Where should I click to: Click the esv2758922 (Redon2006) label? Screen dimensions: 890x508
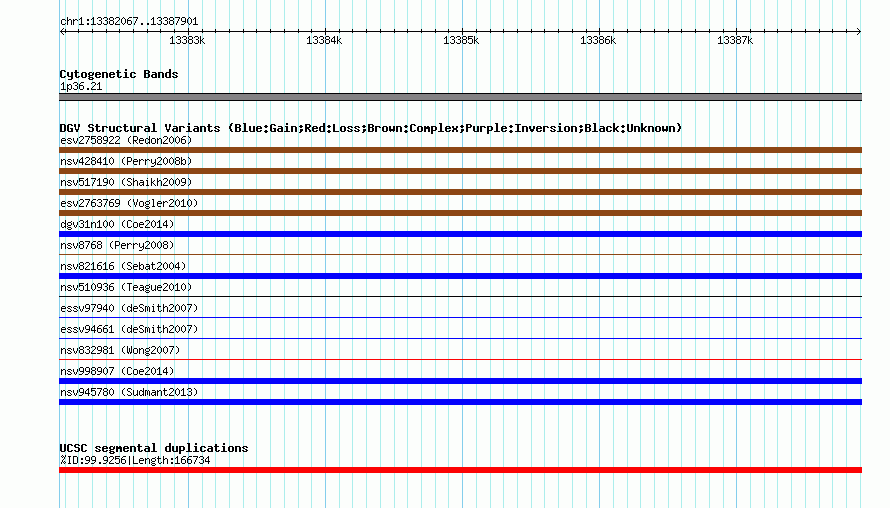pyautogui.click(x=126, y=140)
